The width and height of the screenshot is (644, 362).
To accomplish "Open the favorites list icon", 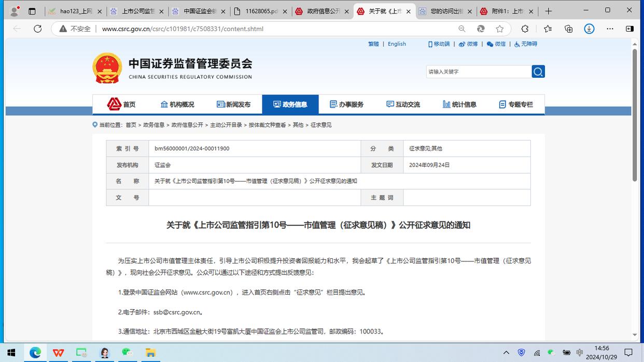I will tap(548, 29).
